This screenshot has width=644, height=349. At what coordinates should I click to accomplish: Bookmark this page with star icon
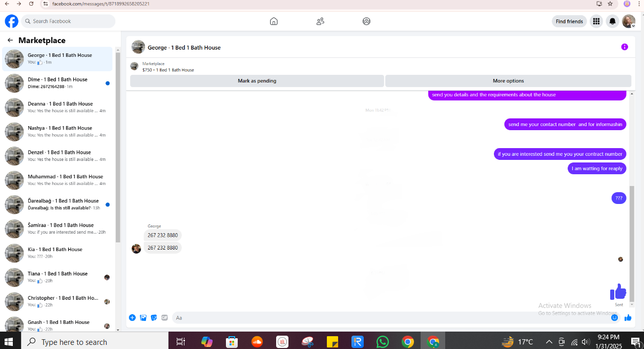pyautogui.click(x=610, y=4)
